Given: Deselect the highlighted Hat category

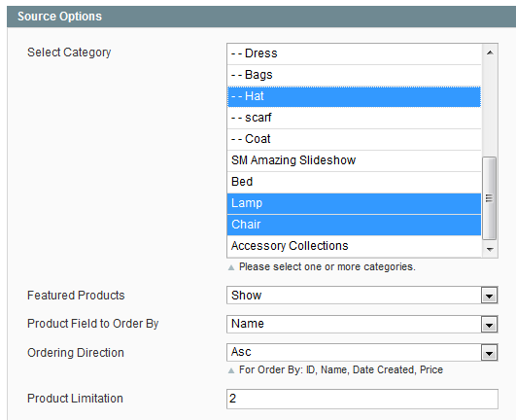Looking at the screenshot, I should pos(354,96).
